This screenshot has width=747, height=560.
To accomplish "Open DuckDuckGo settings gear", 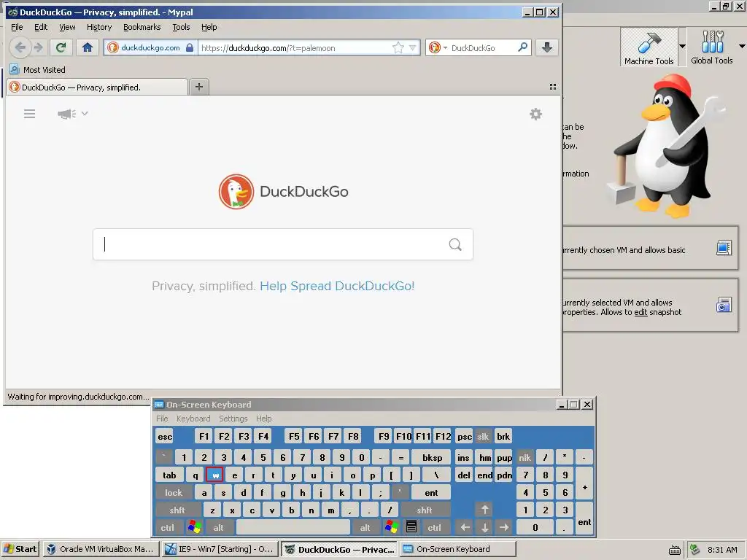I will [x=535, y=114].
